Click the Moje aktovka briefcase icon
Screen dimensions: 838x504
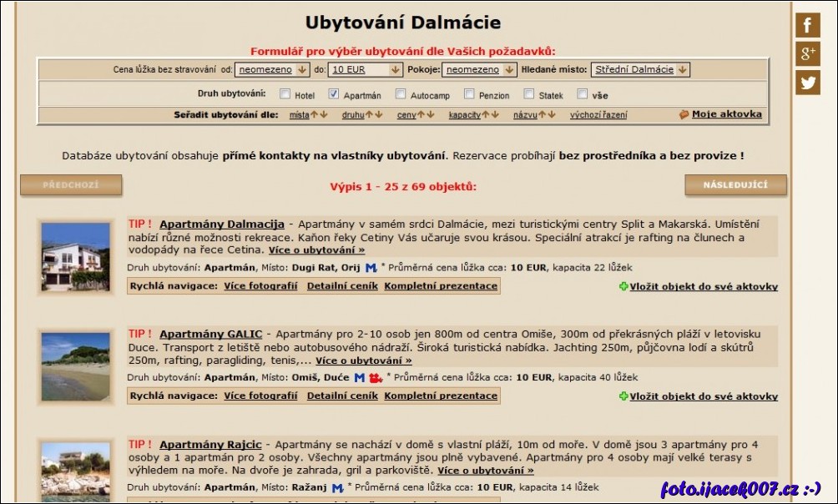pyautogui.click(x=683, y=114)
